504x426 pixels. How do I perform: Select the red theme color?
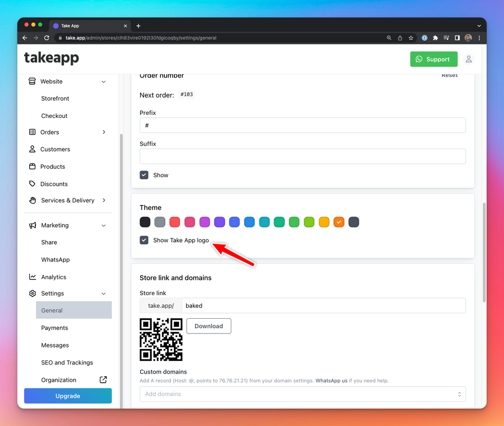pyautogui.click(x=174, y=222)
